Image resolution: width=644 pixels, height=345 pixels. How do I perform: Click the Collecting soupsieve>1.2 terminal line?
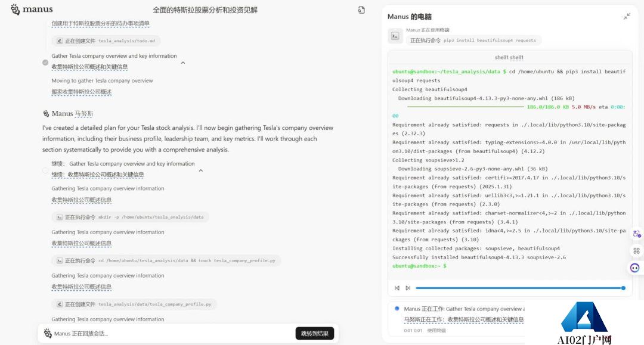pyautogui.click(x=428, y=160)
